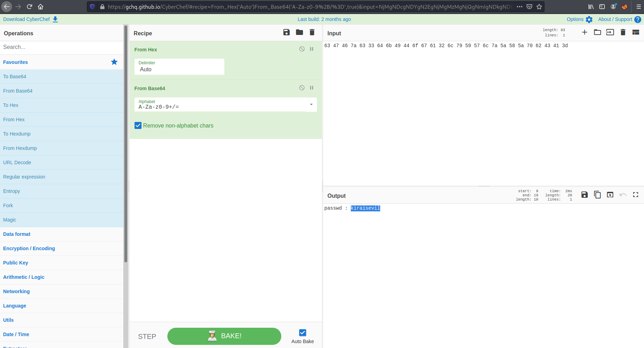Viewport: 644px width, 348px height.
Task: Click the operations list scrollbar
Action: point(126,144)
